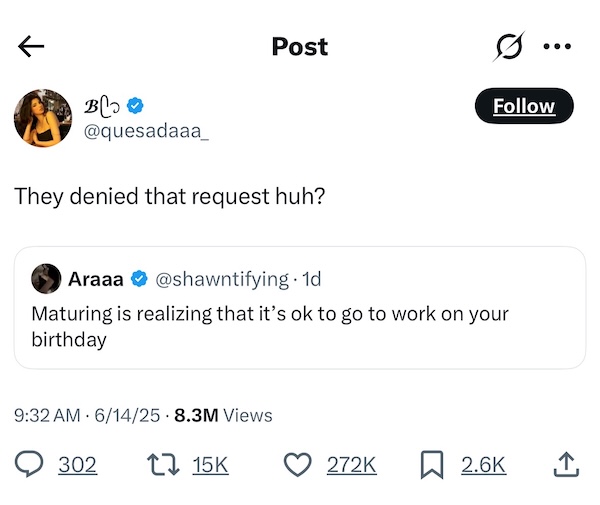View the 272K likes count
Image resolution: width=600 pixels, height=505 pixels.
point(352,464)
